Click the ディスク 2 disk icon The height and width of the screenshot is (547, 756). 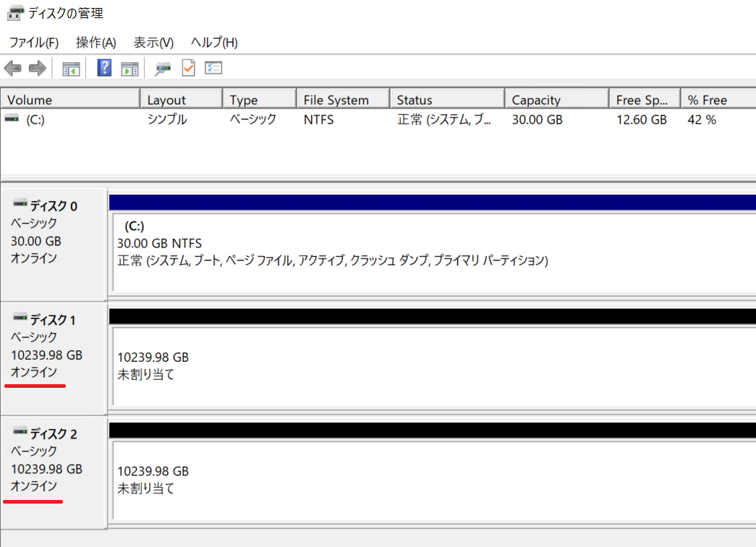pyautogui.click(x=20, y=431)
